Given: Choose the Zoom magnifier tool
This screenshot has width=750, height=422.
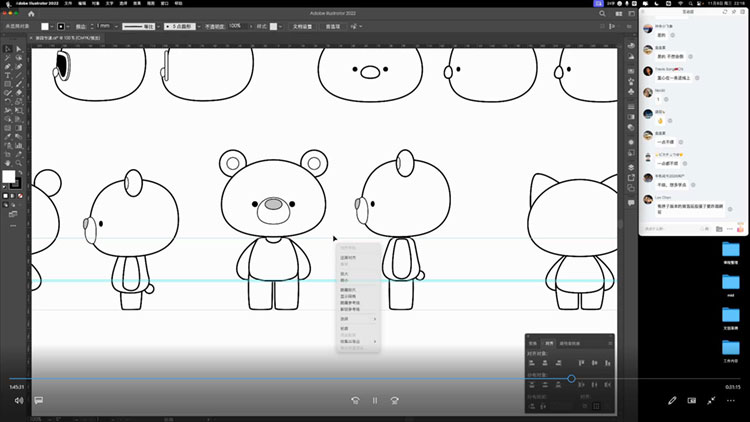Looking at the screenshot, I should 18,161.
